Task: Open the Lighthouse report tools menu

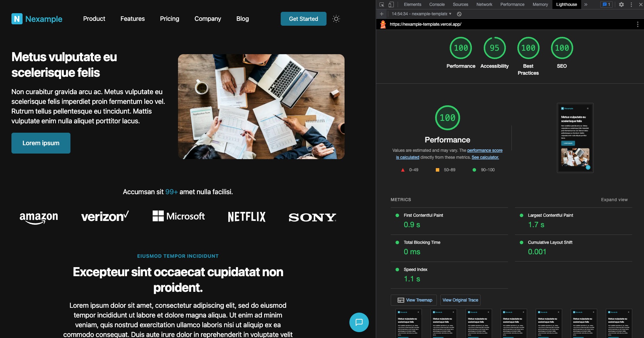Action: click(x=637, y=24)
